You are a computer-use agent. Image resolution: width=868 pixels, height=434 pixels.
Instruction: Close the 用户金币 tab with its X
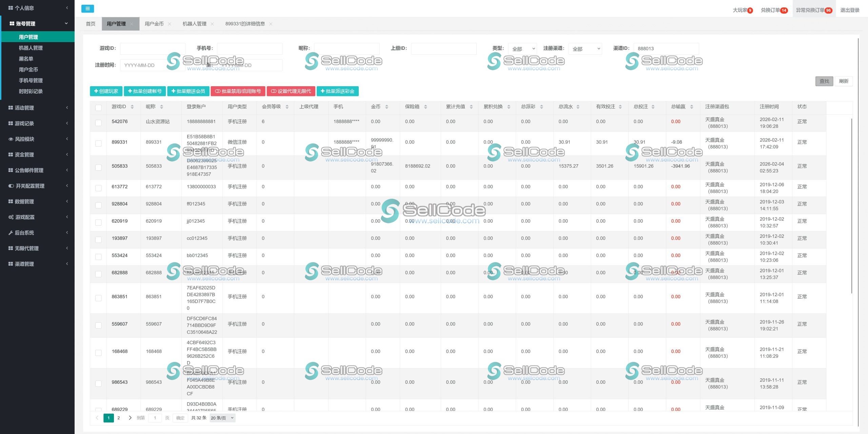pyautogui.click(x=170, y=24)
